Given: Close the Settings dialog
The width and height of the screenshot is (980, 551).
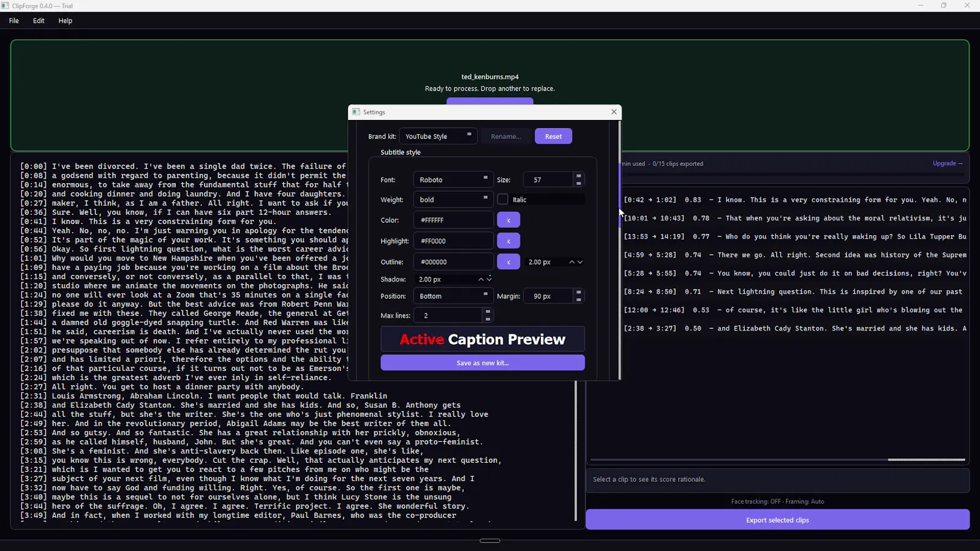Looking at the screenshot, I should [614, 112].
